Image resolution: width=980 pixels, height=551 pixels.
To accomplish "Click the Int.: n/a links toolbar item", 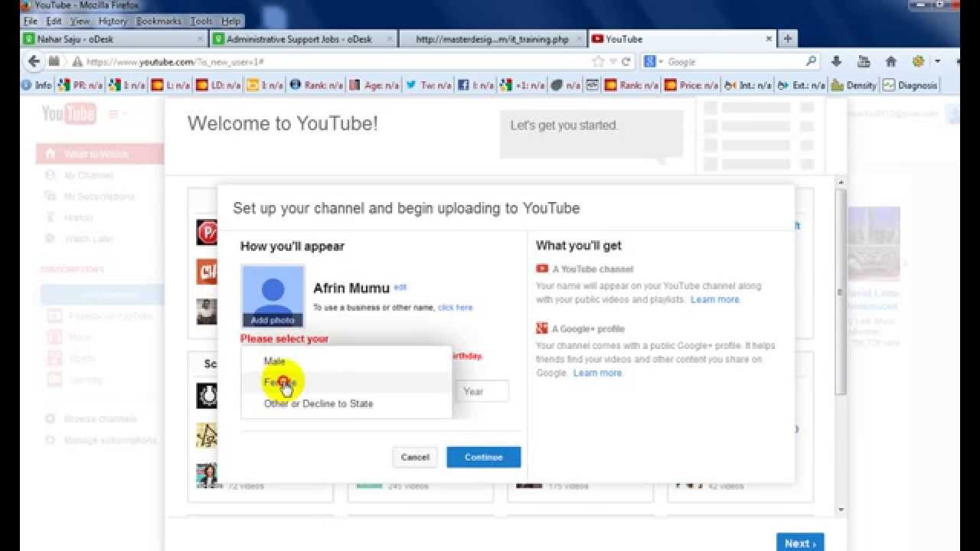I will (x=747, y=86).
